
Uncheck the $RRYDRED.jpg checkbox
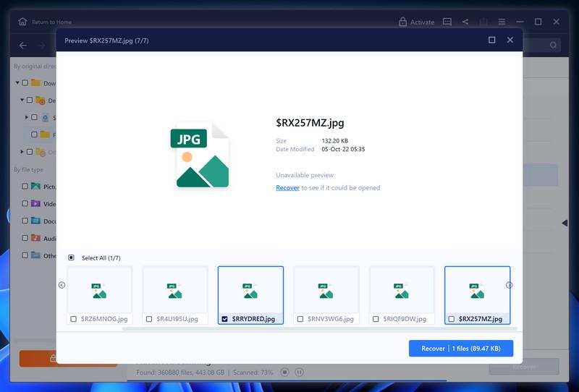coord(224,319)
